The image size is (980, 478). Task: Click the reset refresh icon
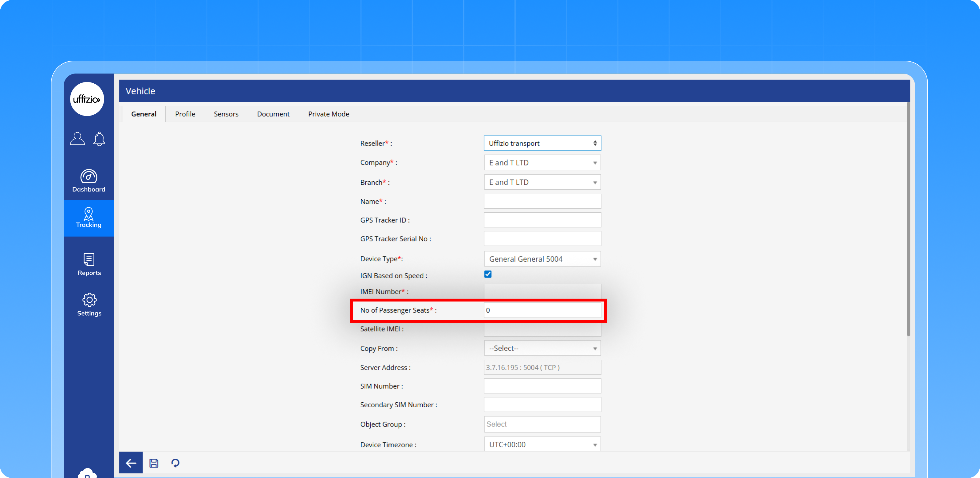tap(175, 463)
